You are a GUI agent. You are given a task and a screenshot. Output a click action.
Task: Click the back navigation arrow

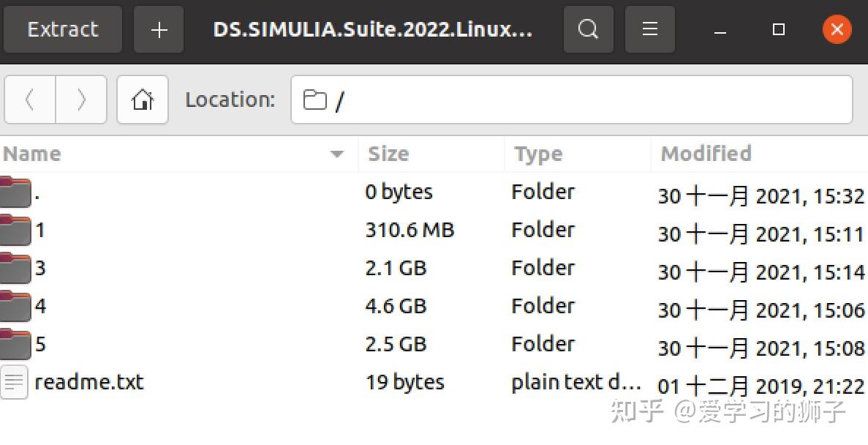coord(29,100)
